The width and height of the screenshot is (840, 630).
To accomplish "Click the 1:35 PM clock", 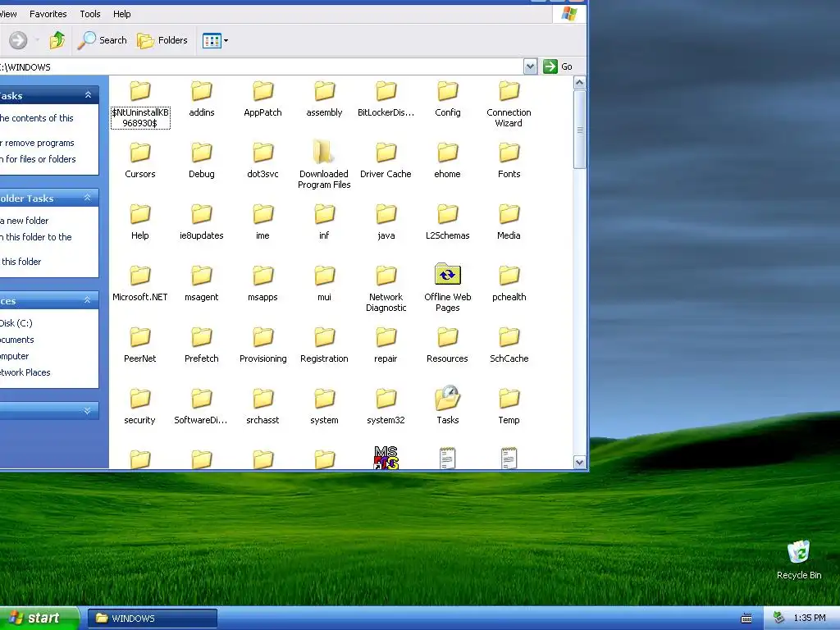I will 810,618.
